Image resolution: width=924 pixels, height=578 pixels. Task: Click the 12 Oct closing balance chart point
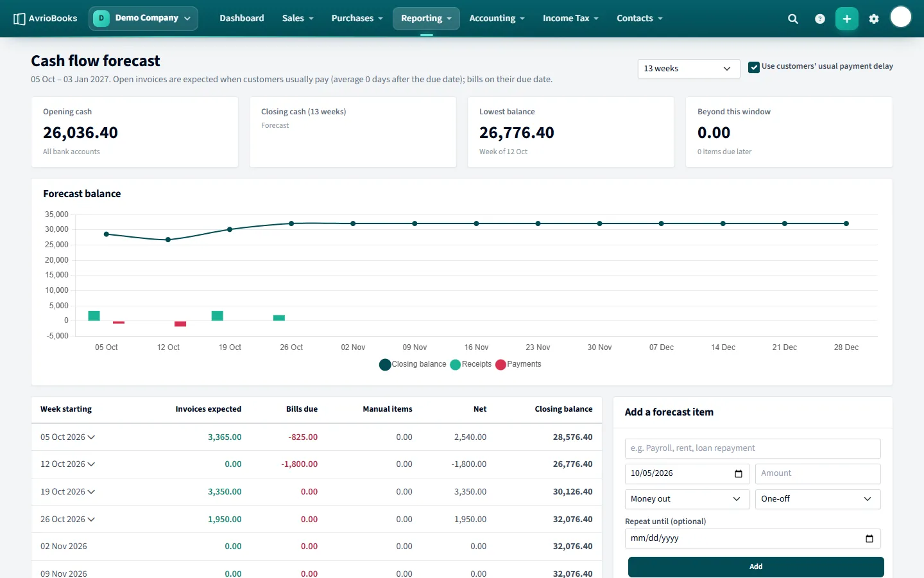point(168,240)
